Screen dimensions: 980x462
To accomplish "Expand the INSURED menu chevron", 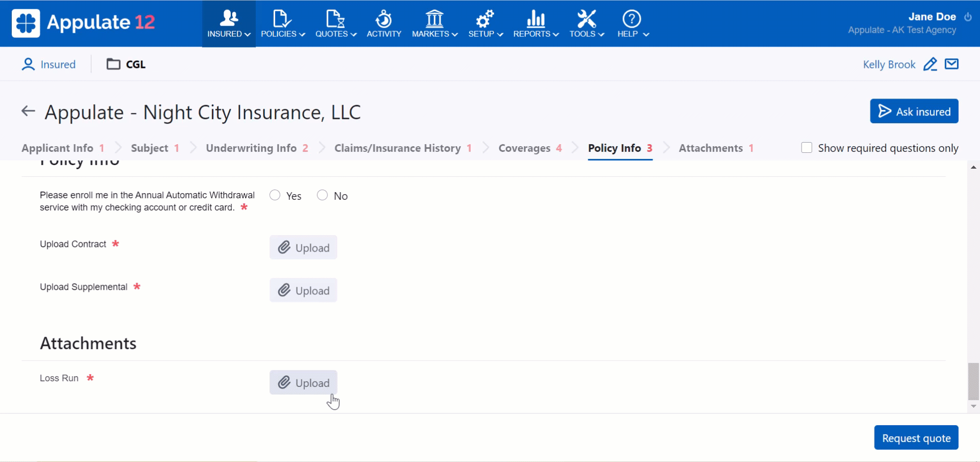I will pos(248,34).
